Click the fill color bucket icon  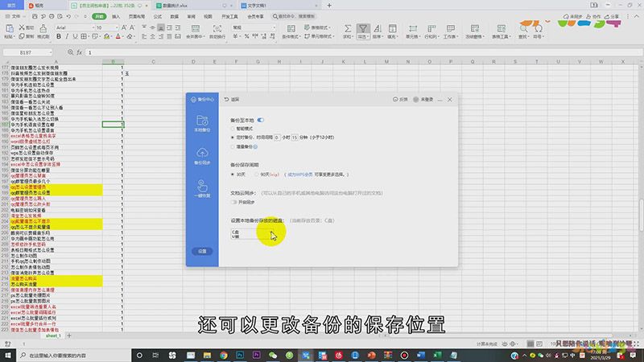[107, 36]
